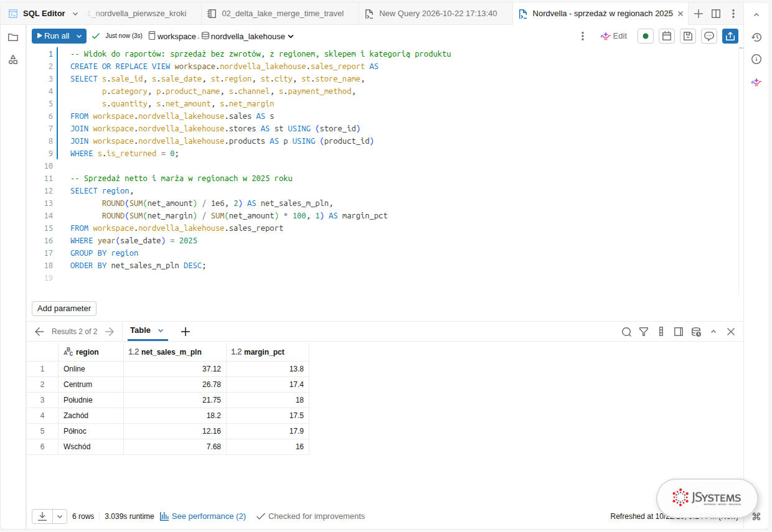Collapse the results pane chevron
This screenshot has width=772, height=532.
click(x=713, y=332)
